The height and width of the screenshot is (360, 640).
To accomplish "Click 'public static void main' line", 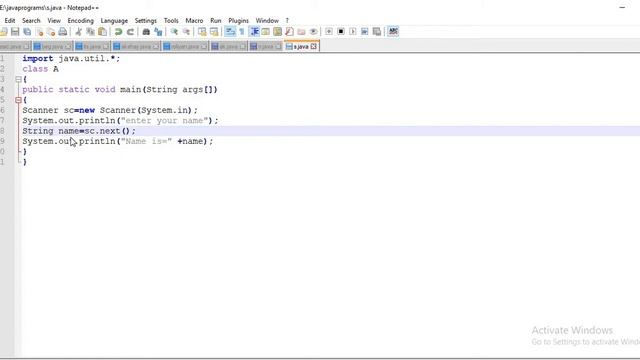I will pos(120,89).
